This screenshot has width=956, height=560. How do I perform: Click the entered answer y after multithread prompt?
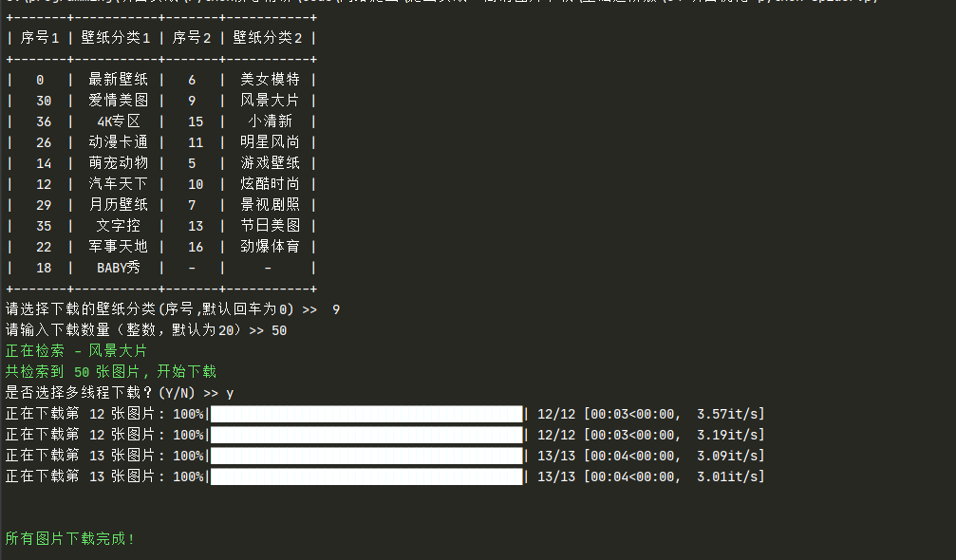click(230, 394)
